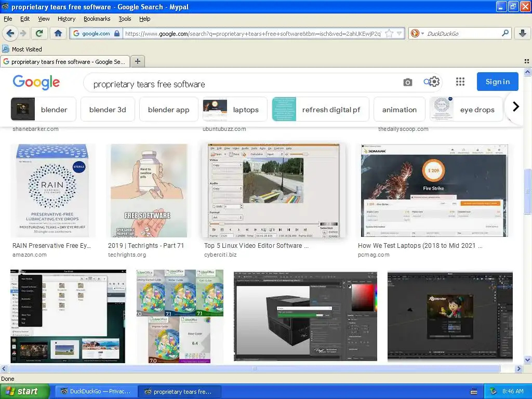The height and width of the screenshot is (399, 532).
Task: Select the laptops suggestion chip
Action: (x=235, y=109)
